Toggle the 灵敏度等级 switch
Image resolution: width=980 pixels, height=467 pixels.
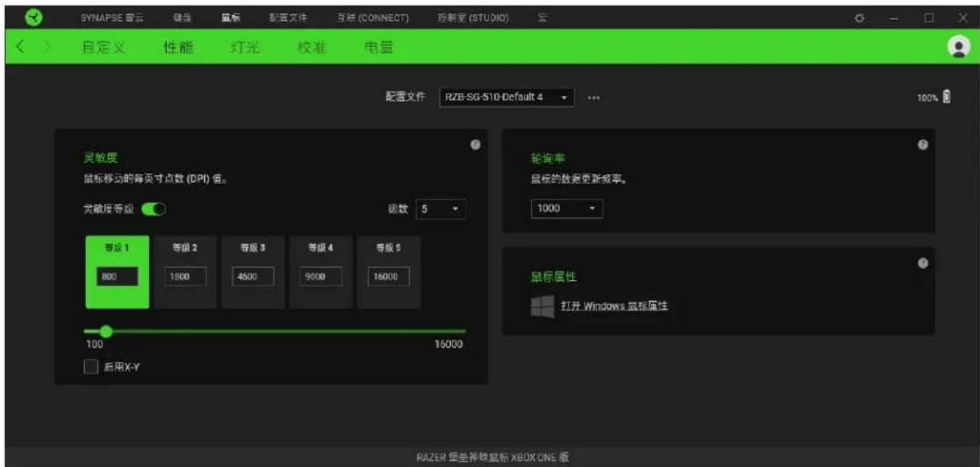(x=154, y=208)
